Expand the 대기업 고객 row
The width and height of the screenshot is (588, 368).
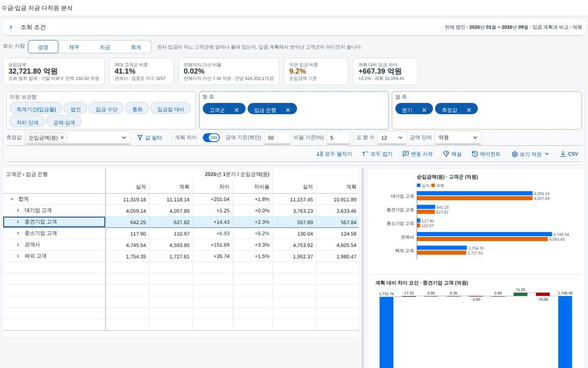pyautogui.click(x=18, y=211)
